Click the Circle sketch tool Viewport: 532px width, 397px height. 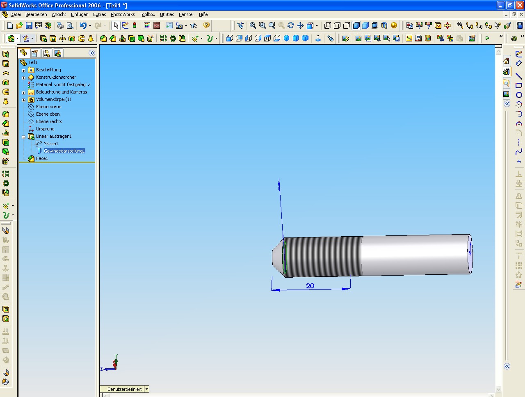pyautogui.click(x=519, y=95)
